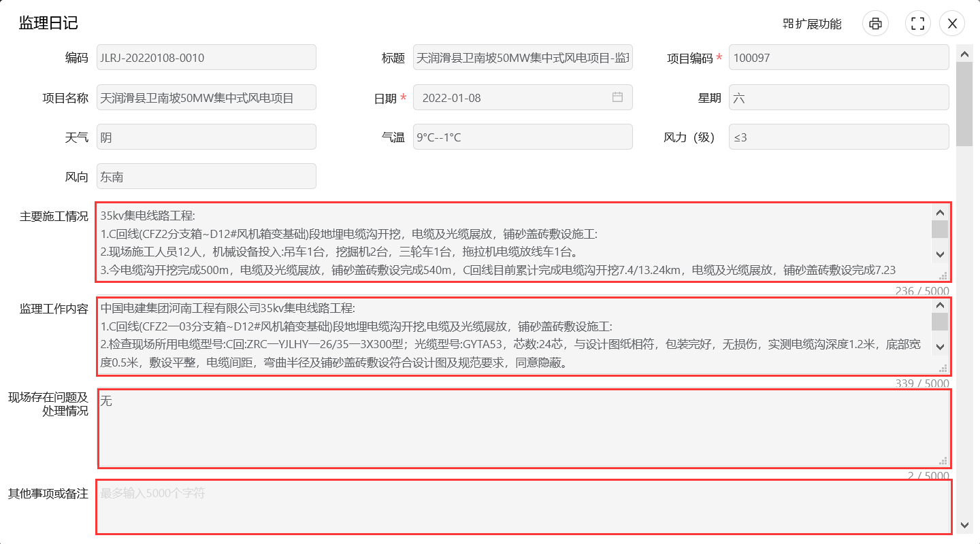Select the 天气 field showing 阴

tap(206, 137)
